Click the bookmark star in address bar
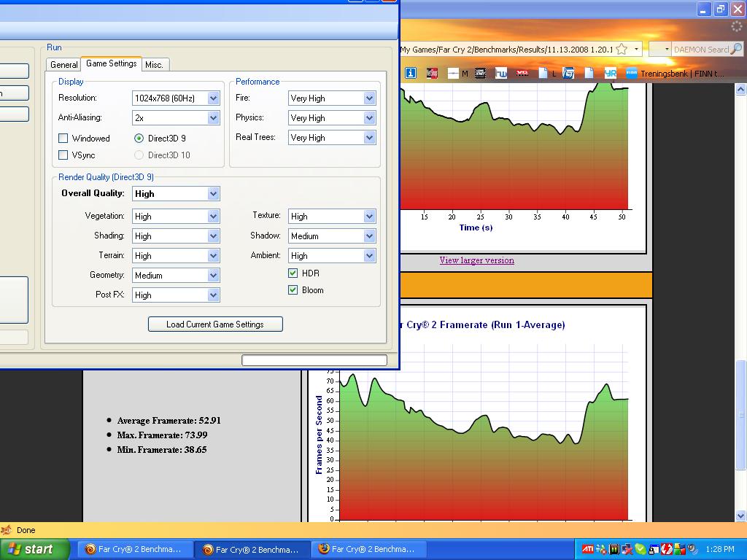Viewport: 747px width, 560px height. click(622, 49)
